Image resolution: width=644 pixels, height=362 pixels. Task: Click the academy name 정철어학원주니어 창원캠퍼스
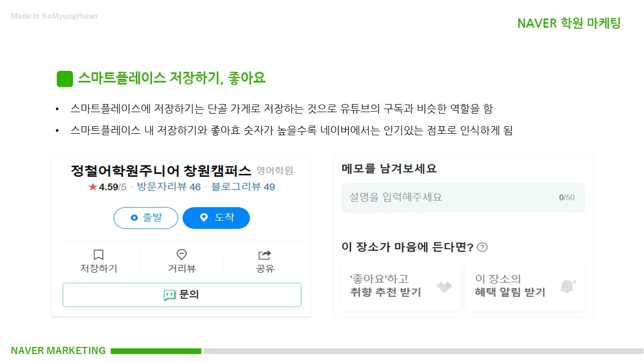pyautogui.click(x=161, y=170)
